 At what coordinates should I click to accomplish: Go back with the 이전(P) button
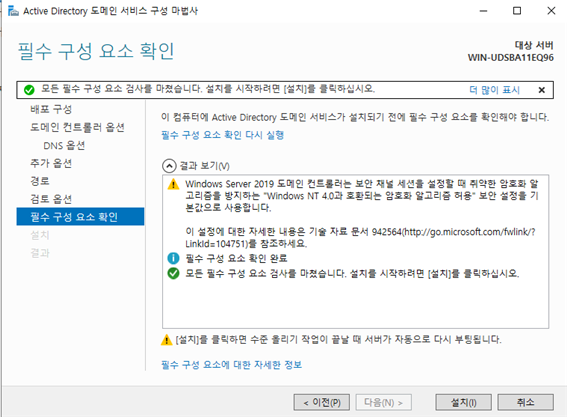(x=321, y=402)
